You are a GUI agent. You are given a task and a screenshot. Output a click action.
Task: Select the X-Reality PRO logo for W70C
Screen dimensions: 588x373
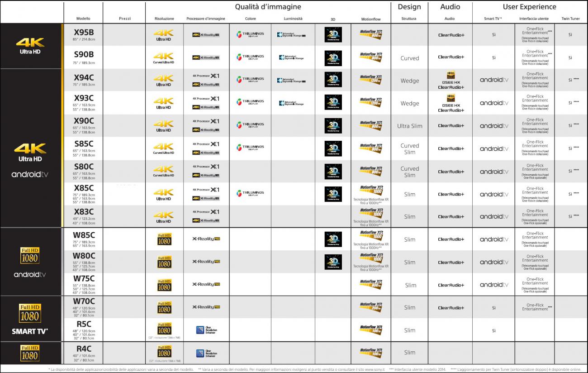tap(206, 307)
